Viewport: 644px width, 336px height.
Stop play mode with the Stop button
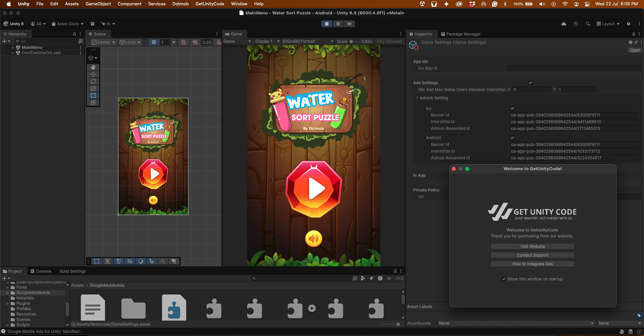[327, 24]
